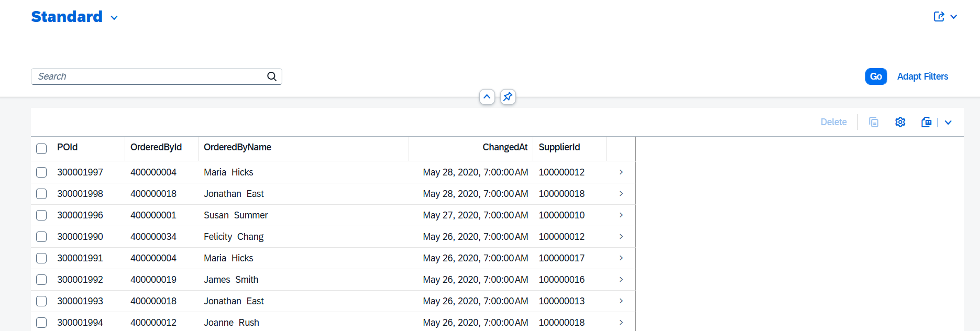The height and width of the screenshot is (331, 980).
Task: Click Felicity Chang name cell
Action: tap(234, 237)
